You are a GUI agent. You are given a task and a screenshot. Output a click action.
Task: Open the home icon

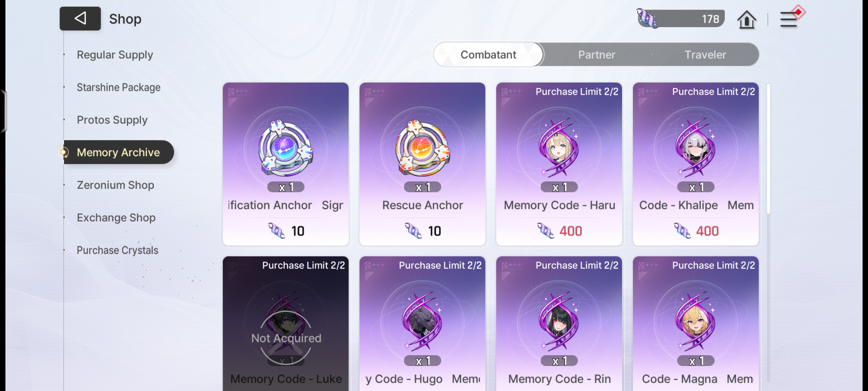point(746,19)
